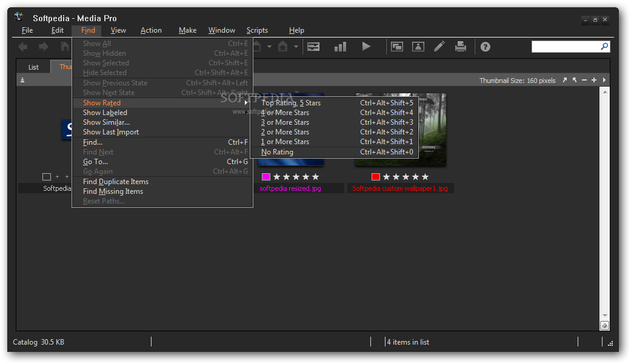Image resolution: width=631 pixels, height=364 pixels.
Task: Open the Scripts menu
Action: (257, 30)
